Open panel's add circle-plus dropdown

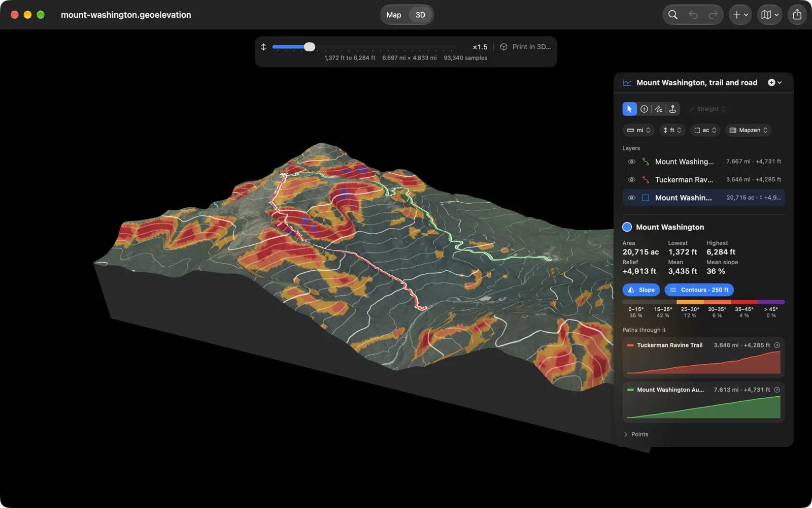point(774,82)
